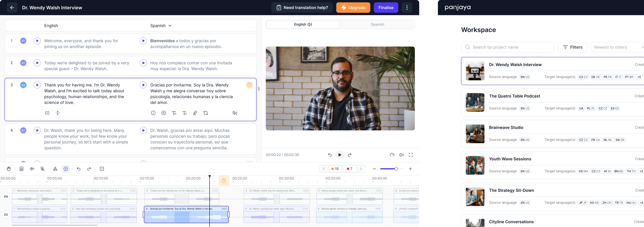Go to next issue with right chevron
Image resolution: width=644 pixels, height=227 pixels.
click(x=361, y=169)
